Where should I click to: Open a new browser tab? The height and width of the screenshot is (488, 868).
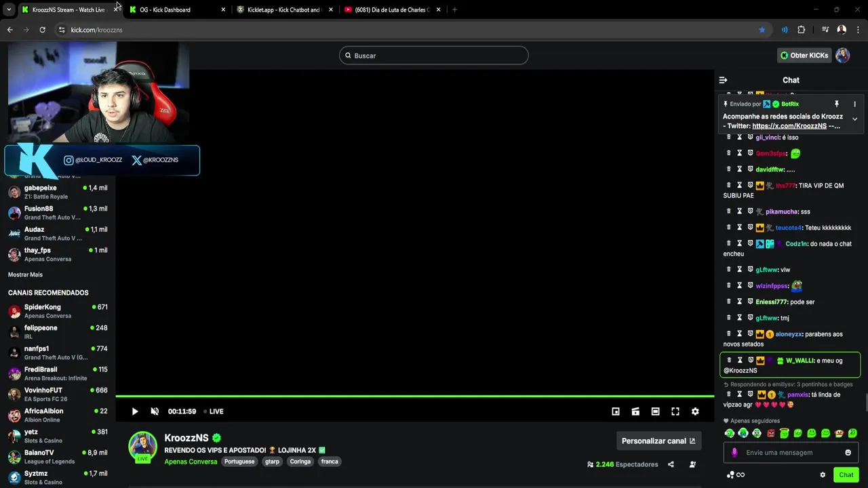454,9
